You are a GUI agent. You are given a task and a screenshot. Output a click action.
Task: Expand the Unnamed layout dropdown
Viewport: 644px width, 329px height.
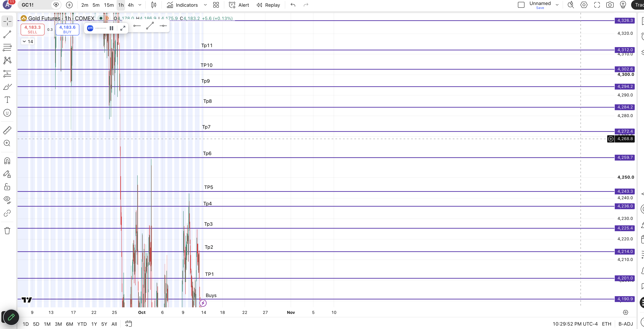[557, 5]
